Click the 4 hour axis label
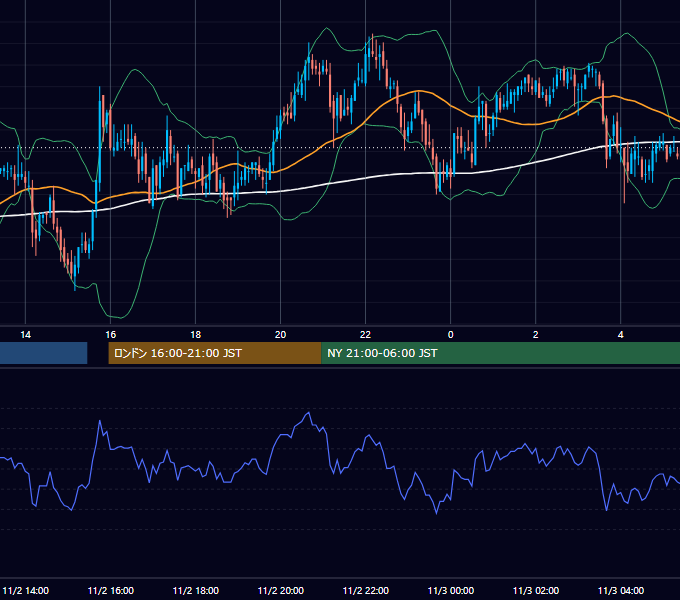The width and height of the screenshot is (680, 600). (621, 335)
